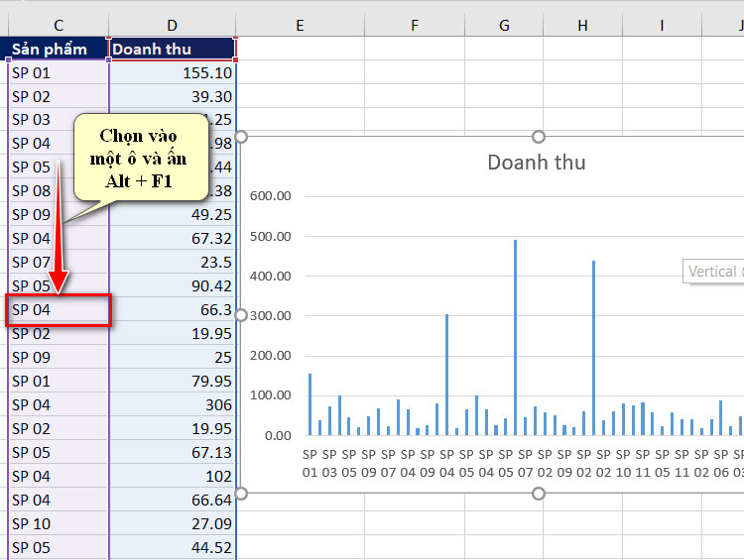Viewport: 744px width, 560px height.
Task: Click SP 01 cell beside 155.10
Action: tap(59, 72)
